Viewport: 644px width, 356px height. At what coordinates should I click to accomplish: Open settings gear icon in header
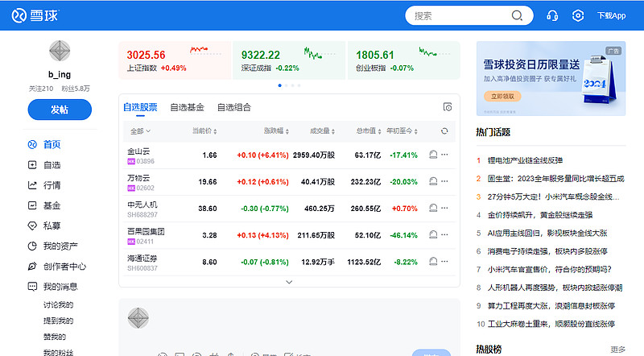click(578, 15)
